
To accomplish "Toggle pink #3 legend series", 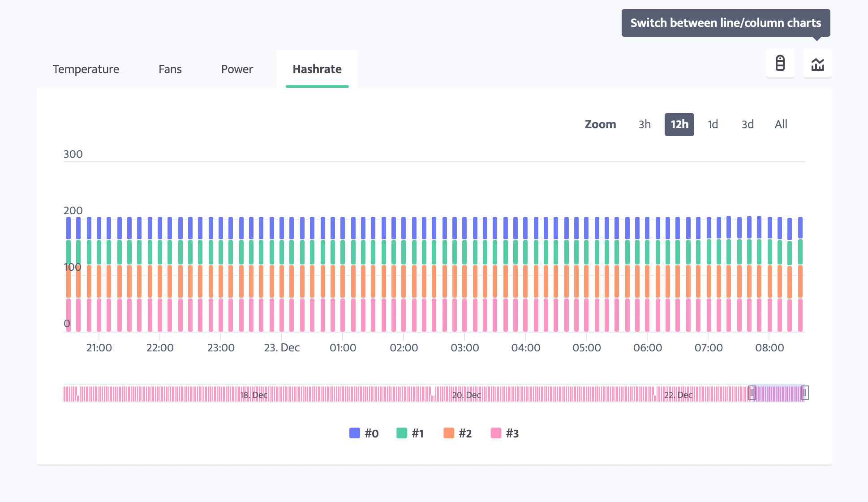I will coord(512,433).
